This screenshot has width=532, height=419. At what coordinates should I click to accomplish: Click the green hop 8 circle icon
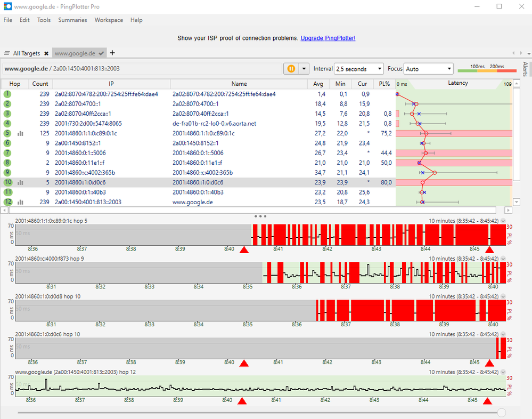point(7,163)
